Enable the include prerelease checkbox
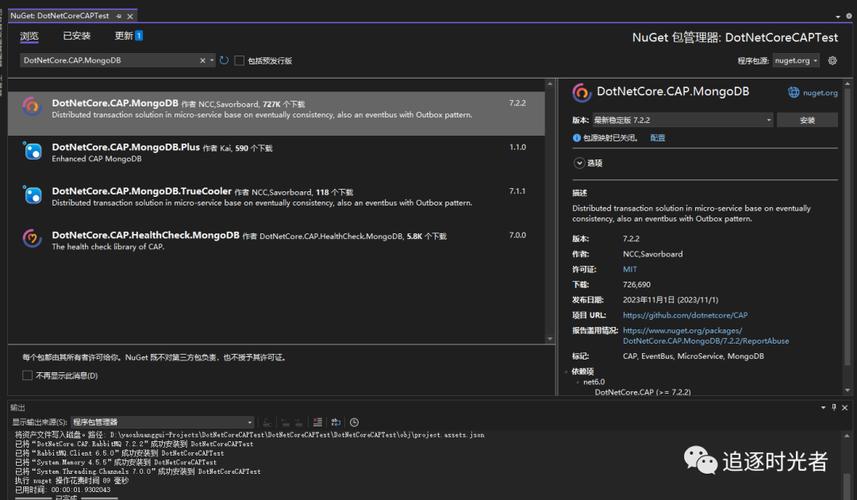The width and height of the screenshot is (857, 500). pyautogui.click(x=239, y=61)
